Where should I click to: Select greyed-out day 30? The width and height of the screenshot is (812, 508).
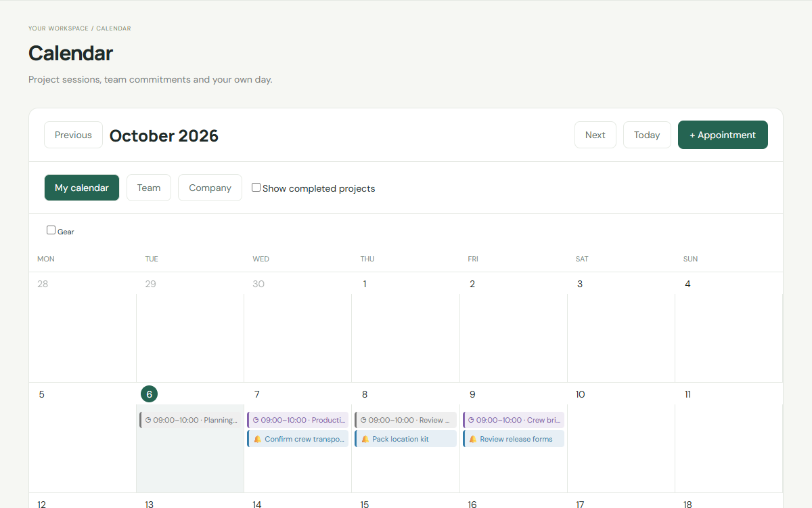point(258,284)
